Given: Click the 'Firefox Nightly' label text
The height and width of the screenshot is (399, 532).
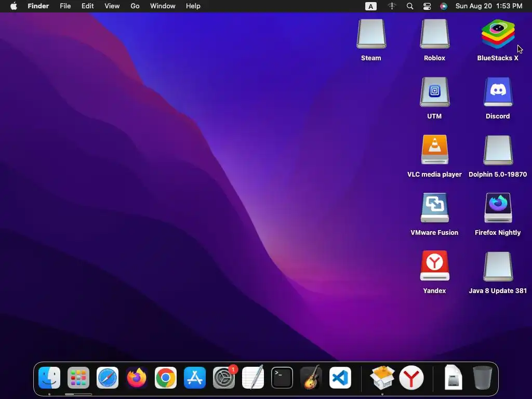Looking at the screenshot, I should tap(498, 233).
